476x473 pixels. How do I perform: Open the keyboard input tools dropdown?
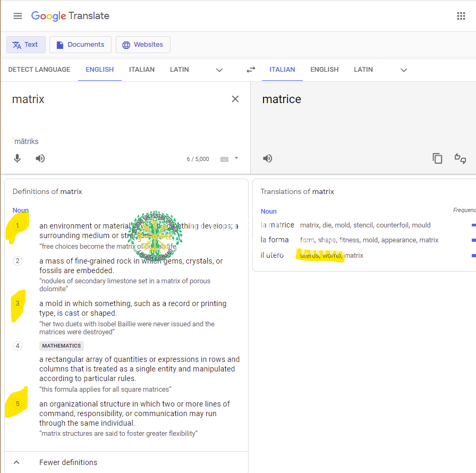point(236,158)
